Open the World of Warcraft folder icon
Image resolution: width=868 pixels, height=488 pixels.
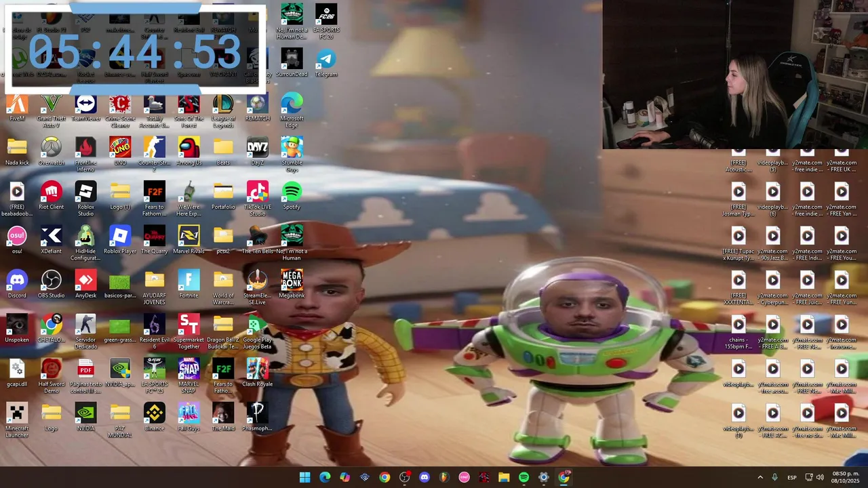[223, 288]
